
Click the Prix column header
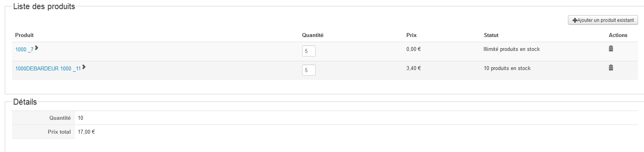[412, 35]
